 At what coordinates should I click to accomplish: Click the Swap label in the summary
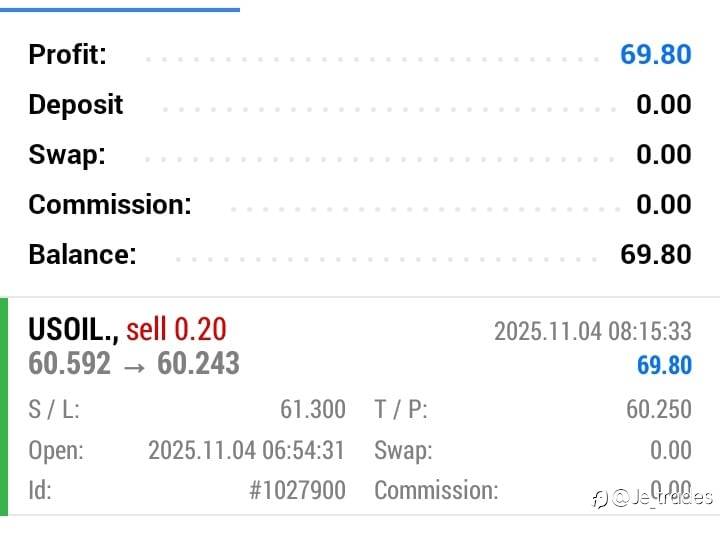(x=66, y=154)
